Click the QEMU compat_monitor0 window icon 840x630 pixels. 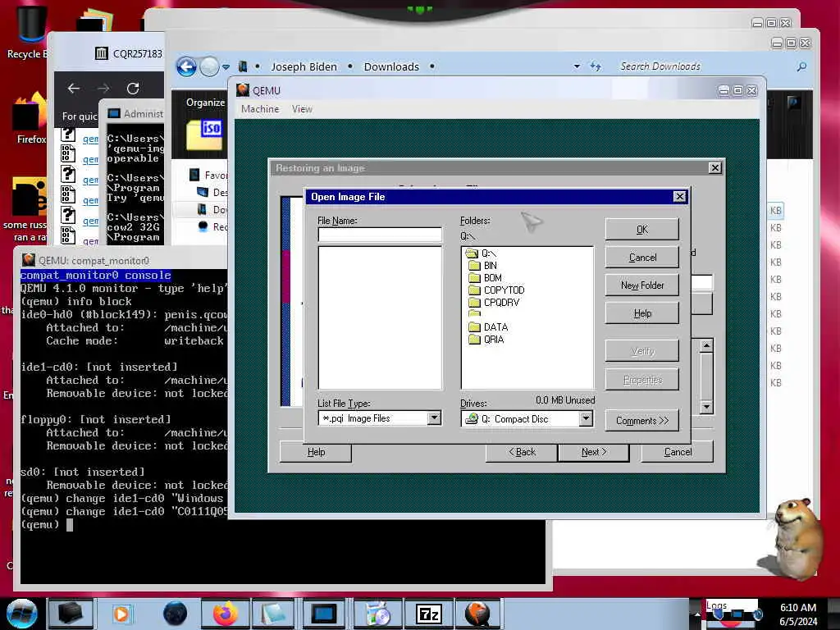point(29,260)
